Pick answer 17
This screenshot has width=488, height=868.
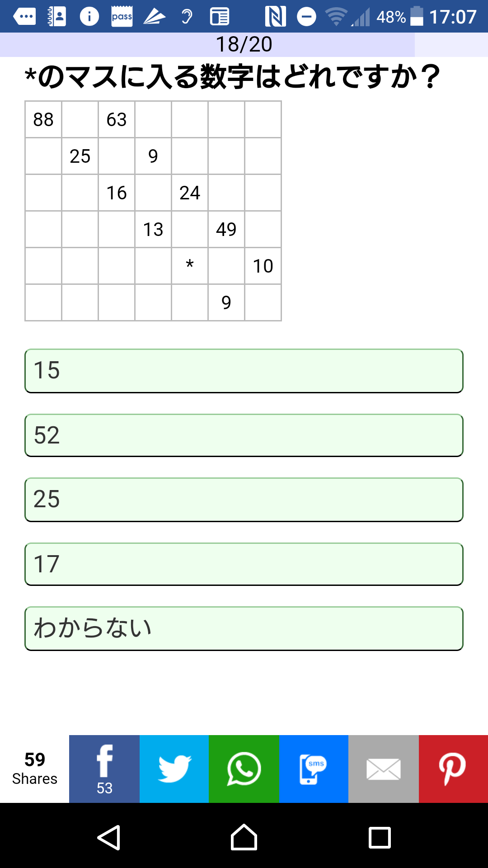pos(244,564)
